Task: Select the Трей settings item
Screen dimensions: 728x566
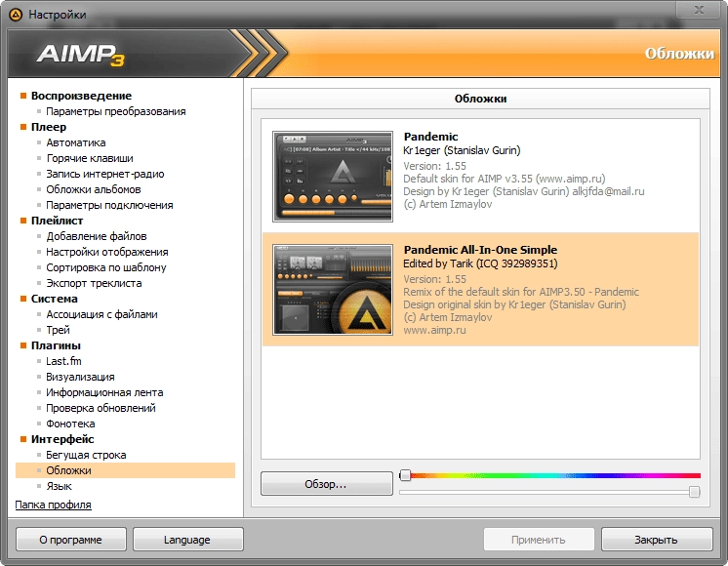Action: point(58,330)
